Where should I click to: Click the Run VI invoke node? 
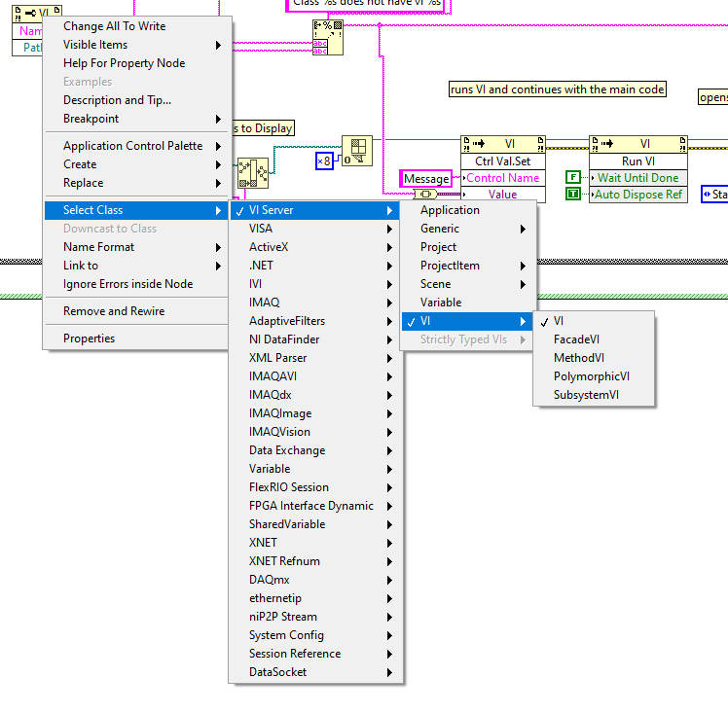637,160
